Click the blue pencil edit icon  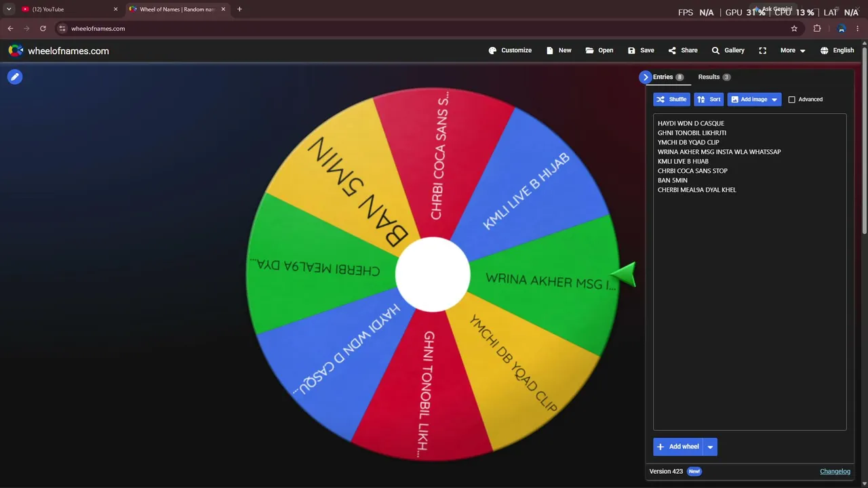pyautogui.click(x=15, y=77)
